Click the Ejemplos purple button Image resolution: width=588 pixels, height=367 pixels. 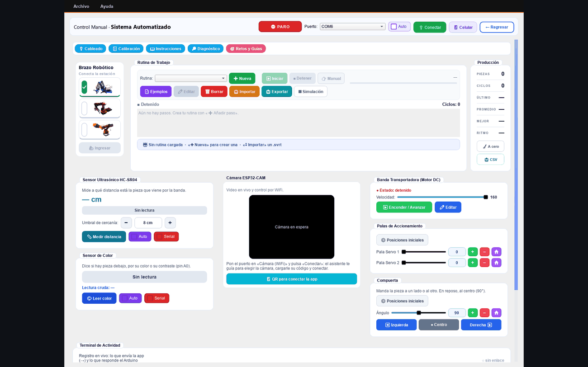click(156, 91)
